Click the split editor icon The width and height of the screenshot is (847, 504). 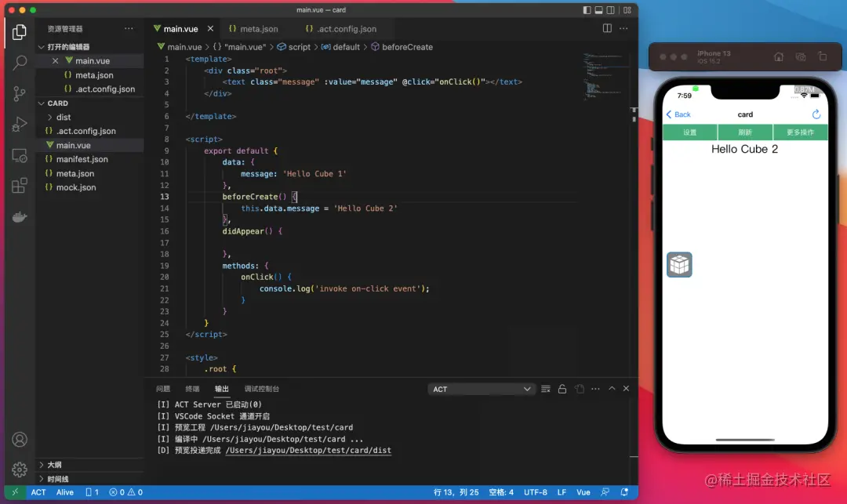pos(607,28)
